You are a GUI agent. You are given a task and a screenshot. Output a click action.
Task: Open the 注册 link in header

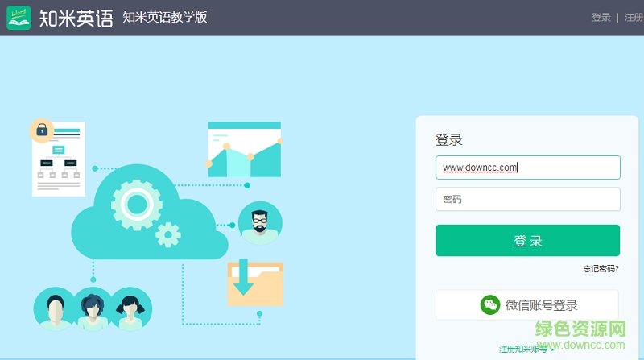[x=634, y=17]
